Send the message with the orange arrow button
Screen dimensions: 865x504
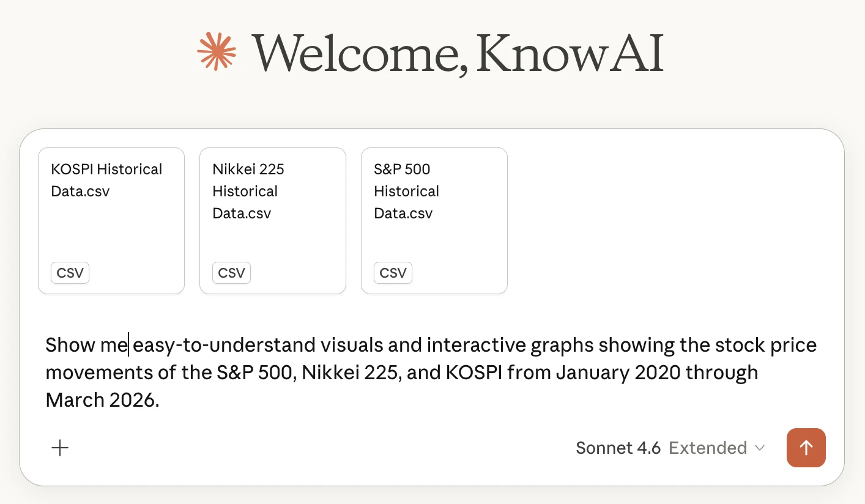click(x=806, y=448)
